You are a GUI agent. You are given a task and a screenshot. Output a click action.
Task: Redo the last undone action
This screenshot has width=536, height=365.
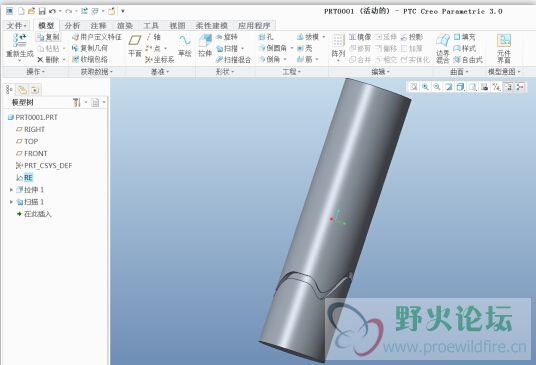[69, 11]
